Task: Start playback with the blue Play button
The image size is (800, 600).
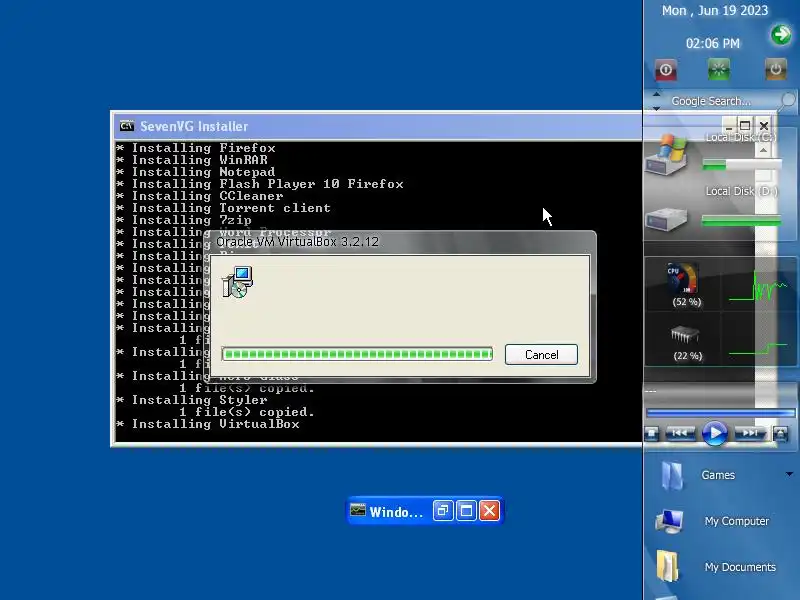Action: pos(715,433)
